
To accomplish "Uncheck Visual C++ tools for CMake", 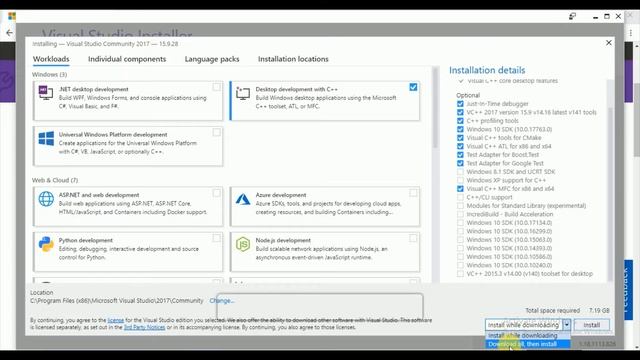I will tap(460, 138).
